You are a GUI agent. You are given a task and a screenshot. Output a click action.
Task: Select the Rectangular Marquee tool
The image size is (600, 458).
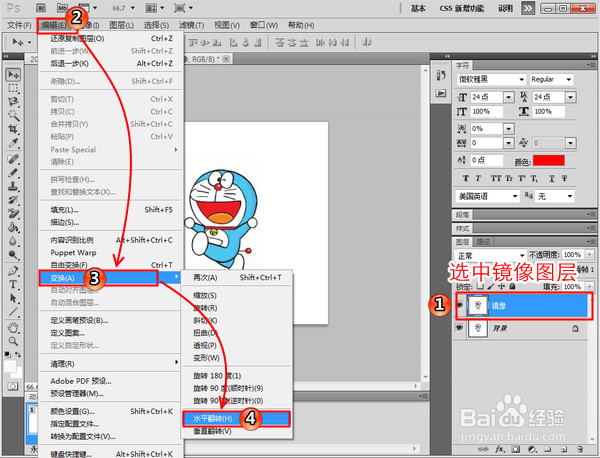click(13, 88)
